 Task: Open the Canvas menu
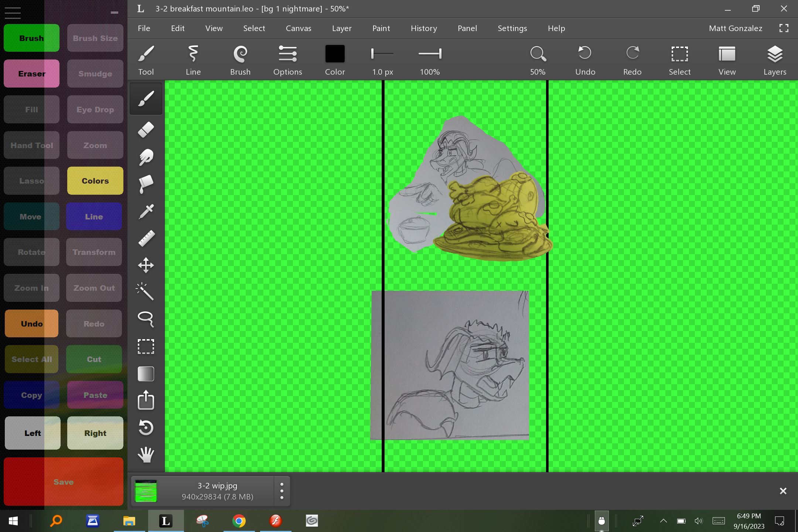[x=298, y=28]
